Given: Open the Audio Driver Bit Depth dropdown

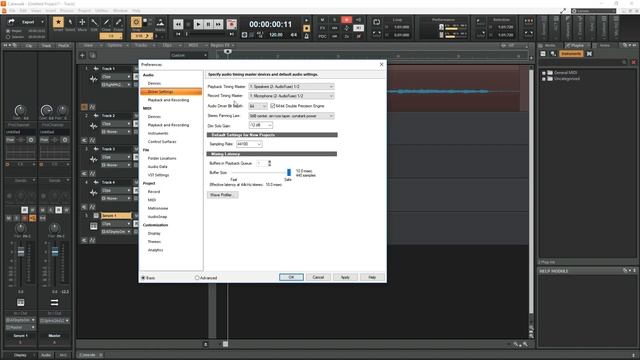Looking at the screenshot, I should coord(258,106).
